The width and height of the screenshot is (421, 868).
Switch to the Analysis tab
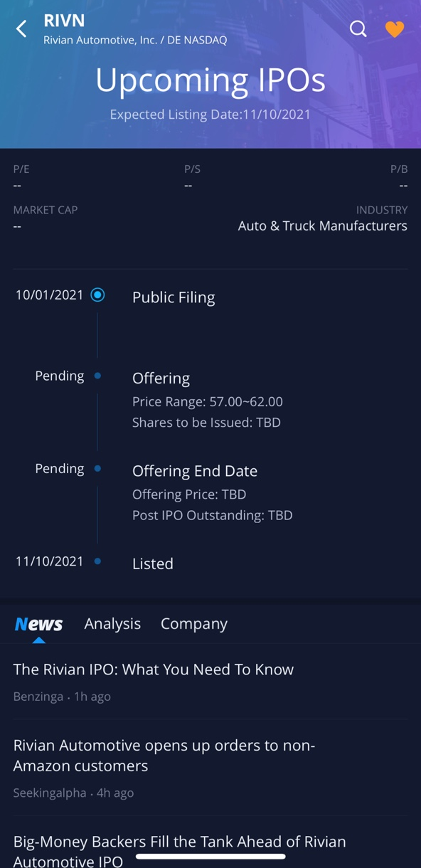(112, 624)
